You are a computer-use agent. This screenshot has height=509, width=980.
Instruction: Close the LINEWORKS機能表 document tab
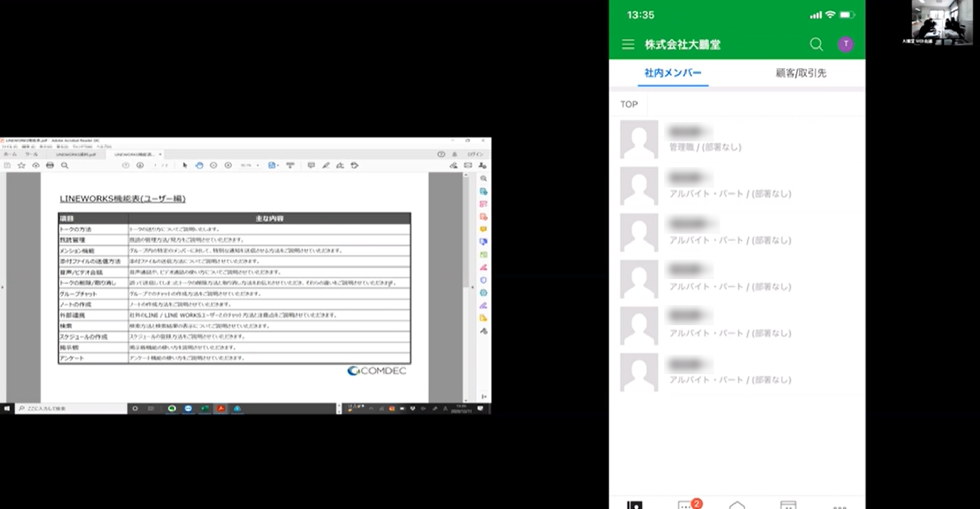[160, 154]
